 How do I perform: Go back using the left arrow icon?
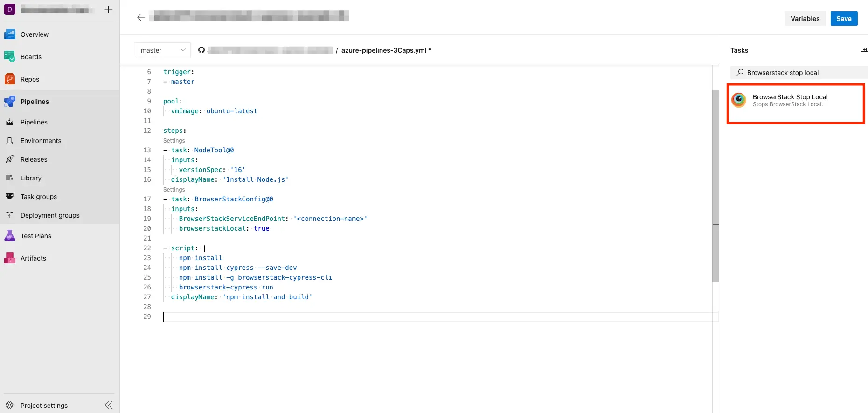coord(141,17)
